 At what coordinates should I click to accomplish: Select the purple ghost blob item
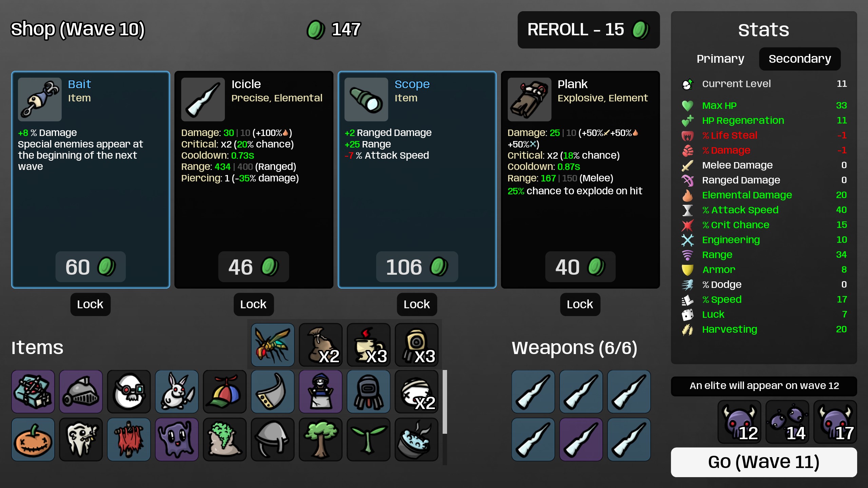pyautogui.click(x=177, y=440)
